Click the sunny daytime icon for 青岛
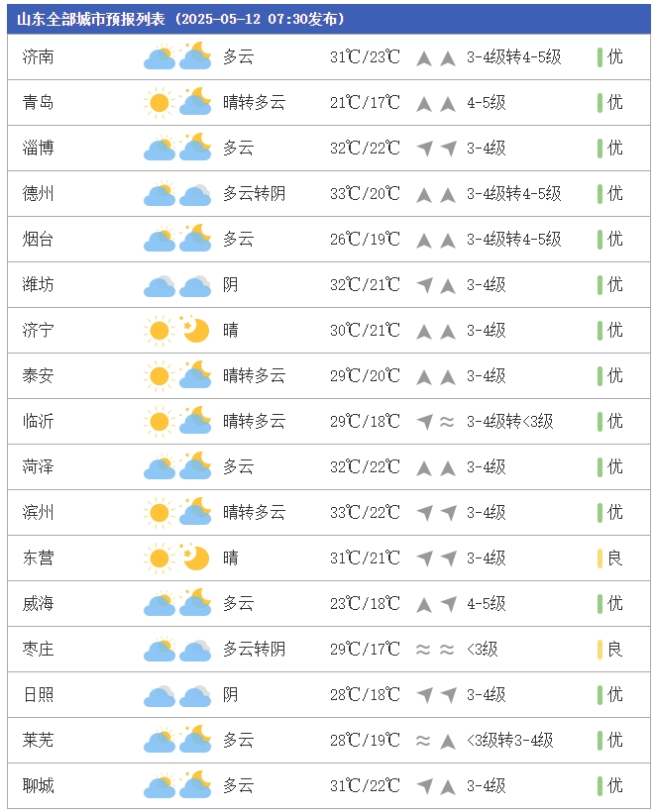The height and width of the screenshot is (812, 654). (x=159, y=103)
